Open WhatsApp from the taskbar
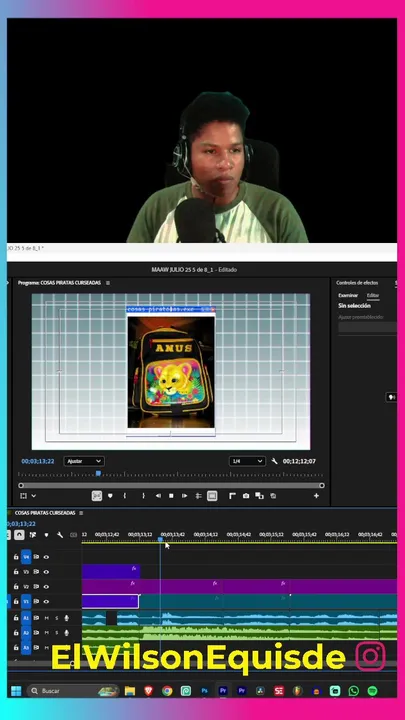 click(x=354, y=691)
